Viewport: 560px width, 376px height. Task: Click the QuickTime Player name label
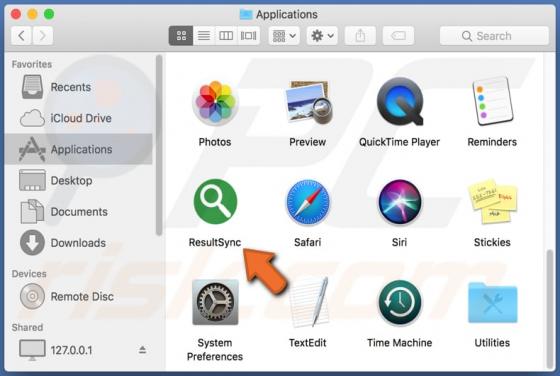[x=400, y=142]
